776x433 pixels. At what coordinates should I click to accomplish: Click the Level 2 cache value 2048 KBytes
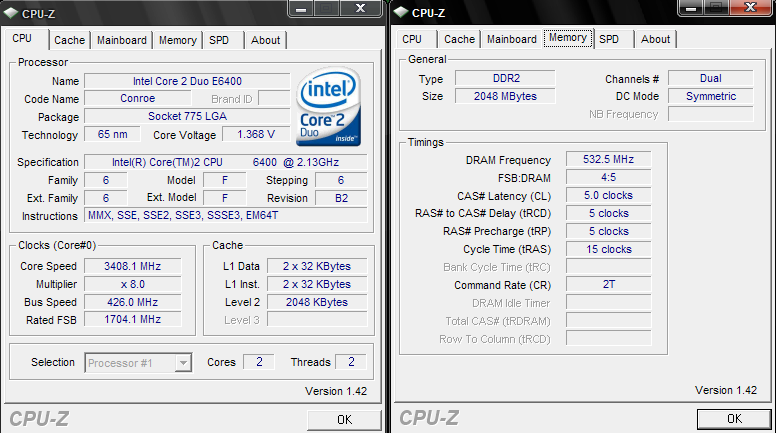(317, 302)
